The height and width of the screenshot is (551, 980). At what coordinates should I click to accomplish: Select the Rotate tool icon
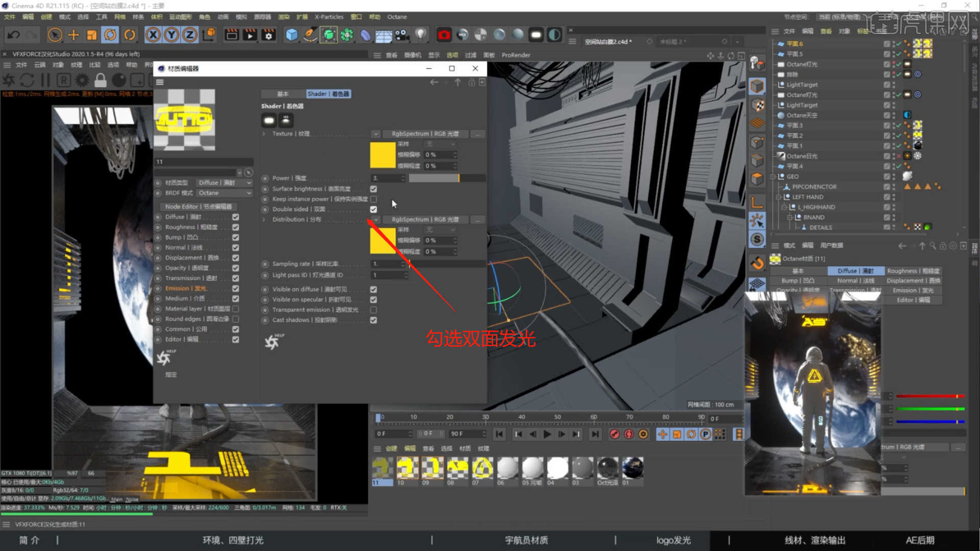tap(110, 35)
